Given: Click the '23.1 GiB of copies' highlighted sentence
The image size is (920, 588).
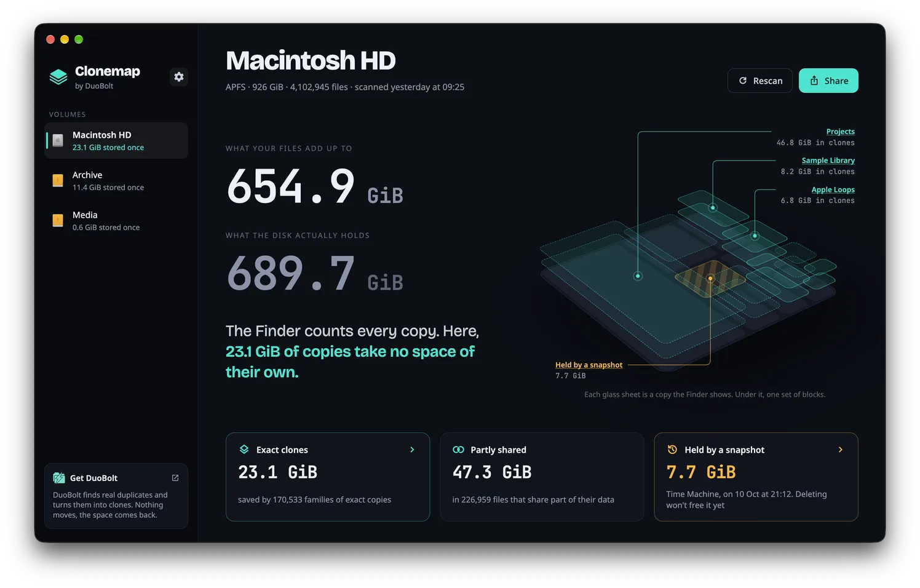Looking at the screenshot, I should click(x=350, y=362).
